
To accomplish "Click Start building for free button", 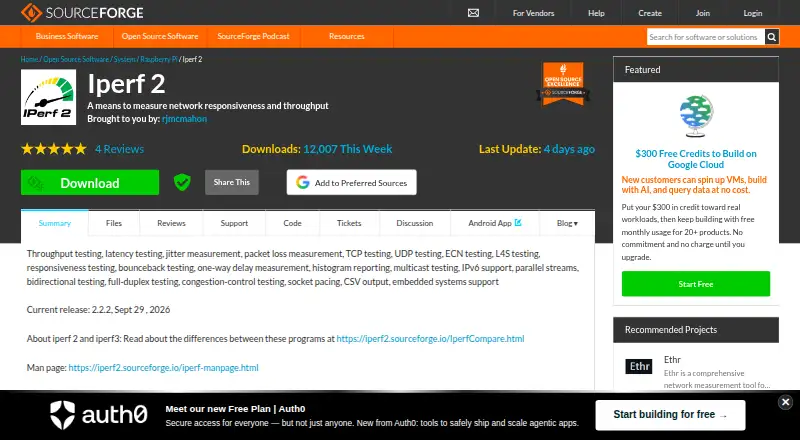I will (670, 414).
